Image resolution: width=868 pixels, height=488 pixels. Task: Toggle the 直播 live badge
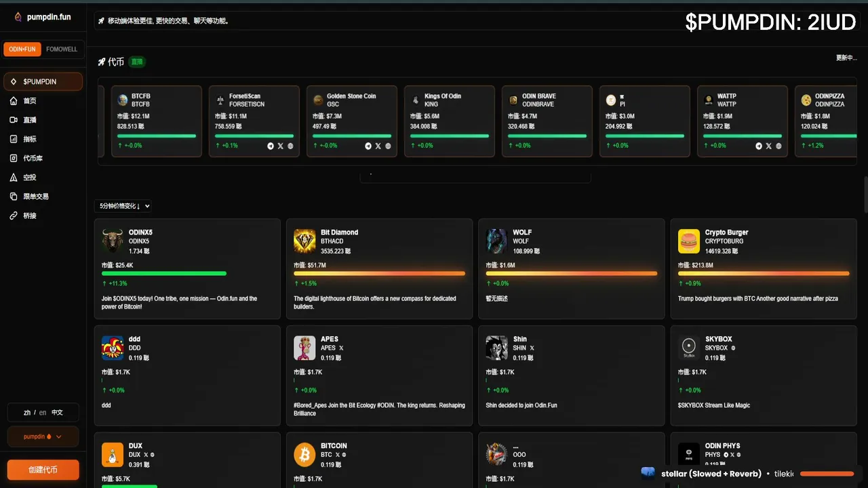(137, 62)
